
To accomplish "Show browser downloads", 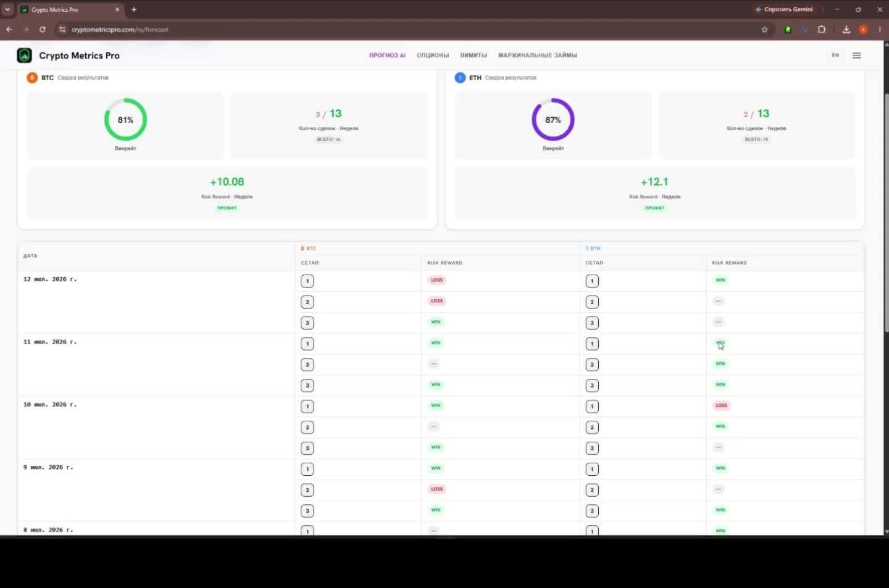I will pyautogui.click(x=846, y=29).
